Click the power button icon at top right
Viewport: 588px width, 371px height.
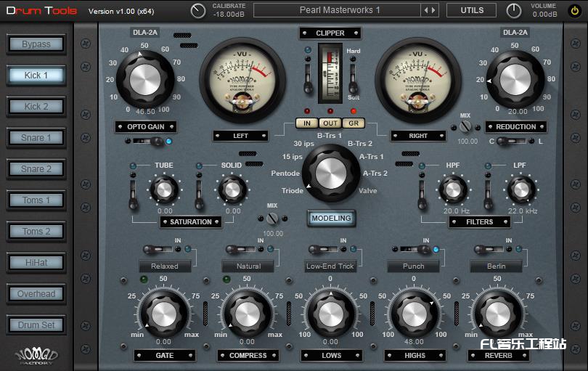click(x=574, y=11)
